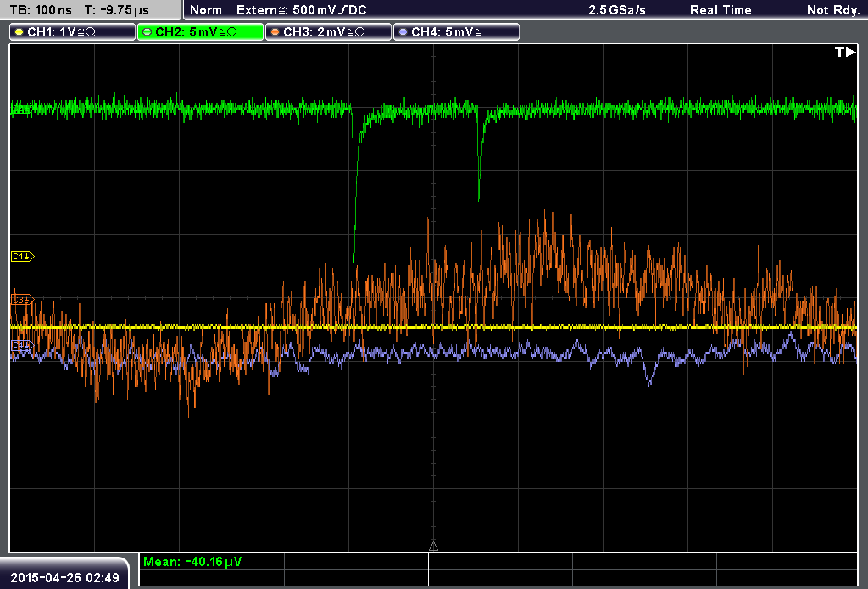Click the green CH2 indicator circle
The height and width of the screenshot is (589, 868).
pyautogui.click(x=147, y=32)
